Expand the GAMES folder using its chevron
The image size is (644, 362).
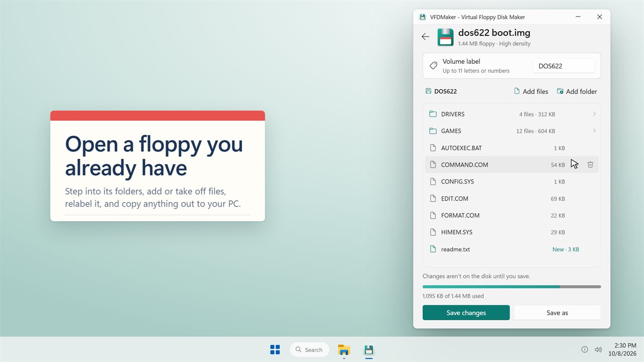pyautogui.click(x=594, y=131)
